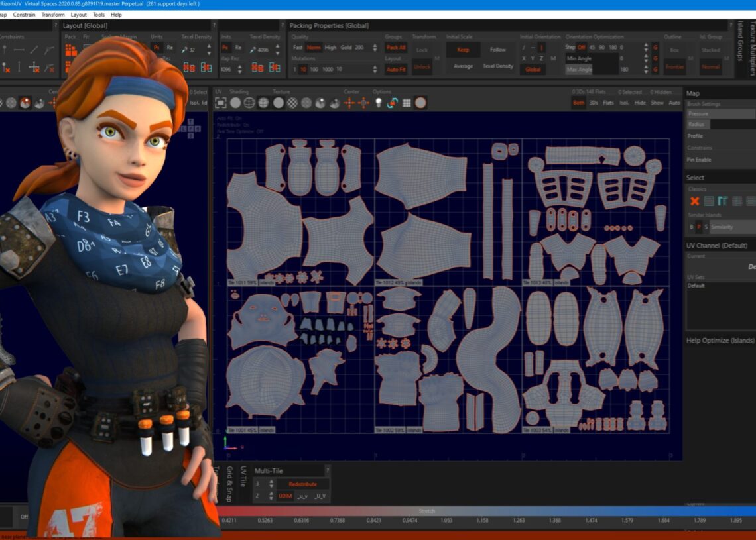
Task: Click the Pressure brush setting slider
Action: click(720, 114)
